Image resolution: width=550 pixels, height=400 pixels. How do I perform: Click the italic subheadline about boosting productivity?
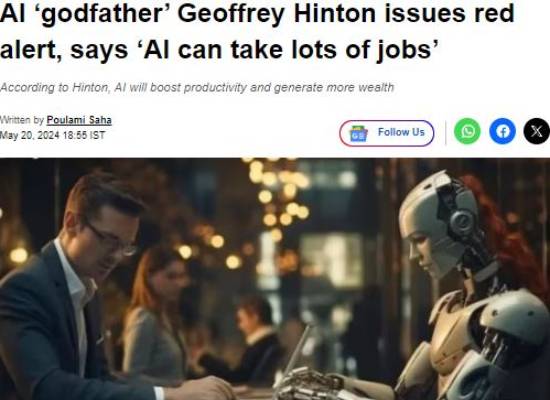(197, 87)
